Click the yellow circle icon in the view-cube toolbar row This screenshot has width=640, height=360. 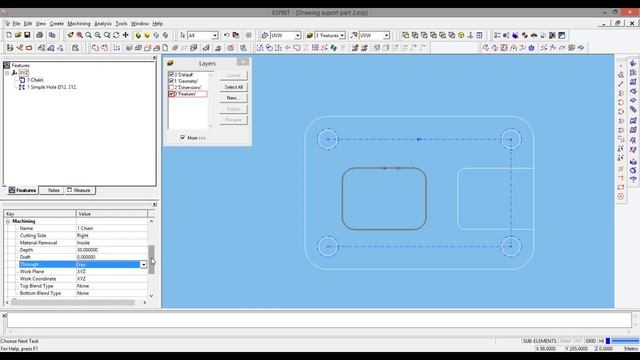click(461, 36)
